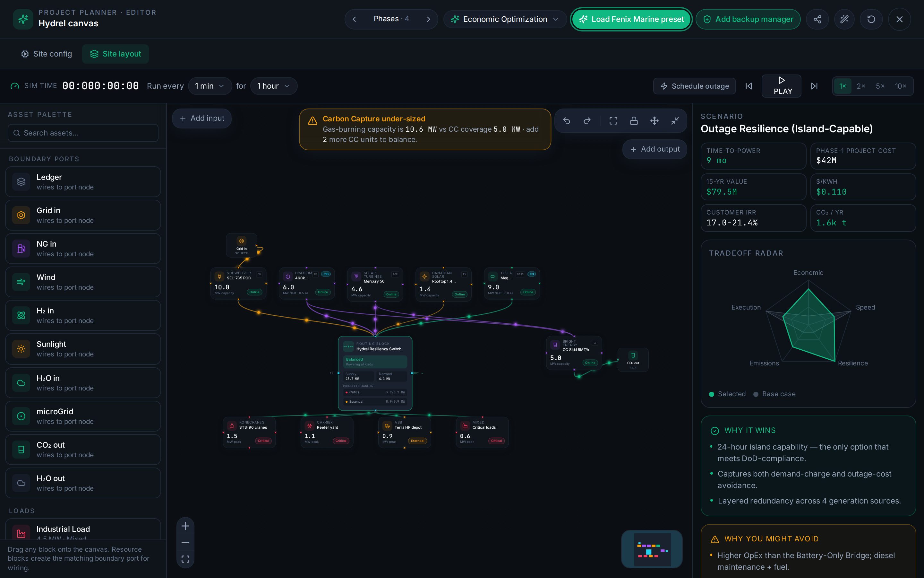Select Ledger boundary port
Screen dimensions: 924x578
coord(83,181)
